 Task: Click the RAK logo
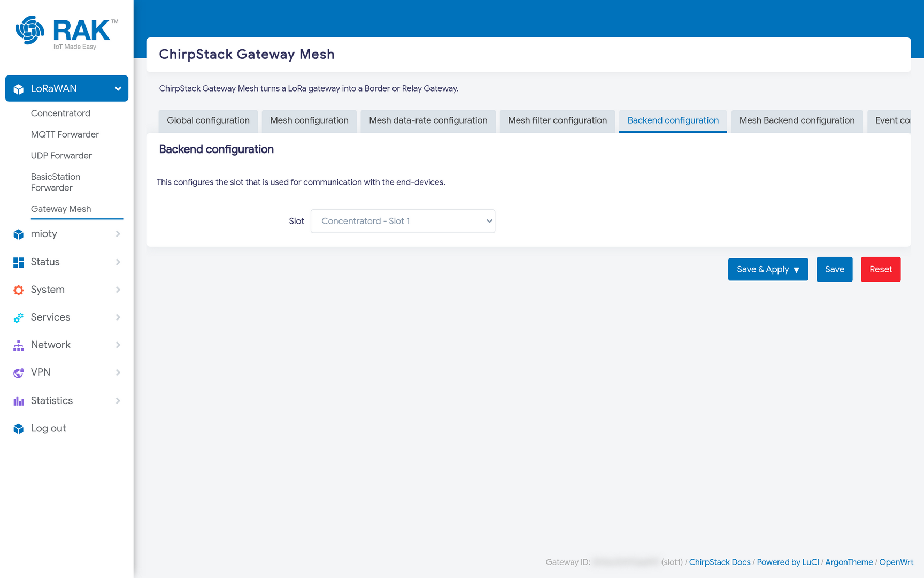tap(67, 32)
